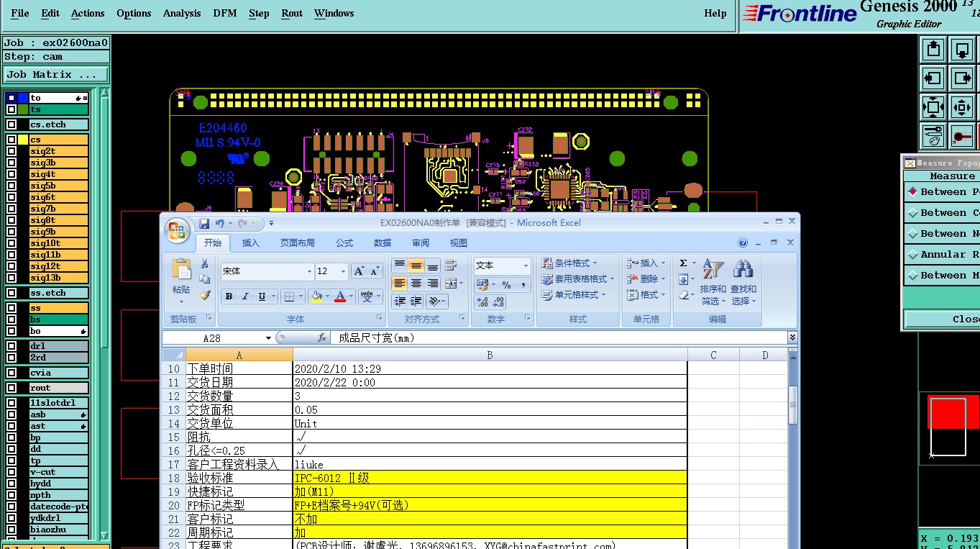Toggle checkbox for layer v-cut

(x=12, y=472)
